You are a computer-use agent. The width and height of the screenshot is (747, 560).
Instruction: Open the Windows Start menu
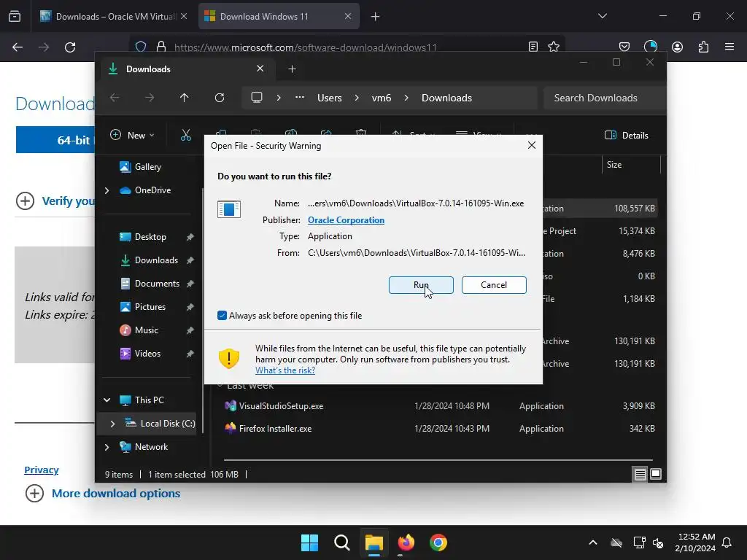coord(309,542)
